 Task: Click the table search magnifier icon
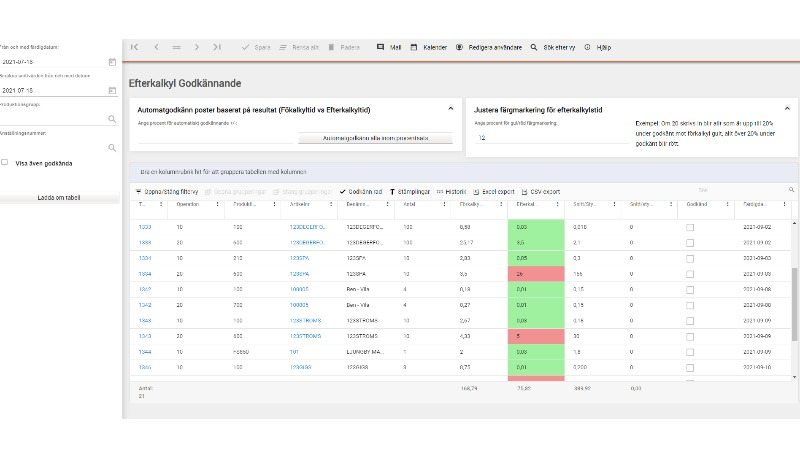791,190
